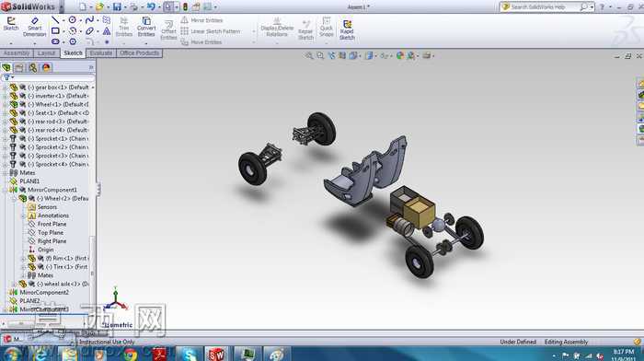Expand the Sprocket<4> tree node
644x361 pixels.
click(x=6, y=165)
